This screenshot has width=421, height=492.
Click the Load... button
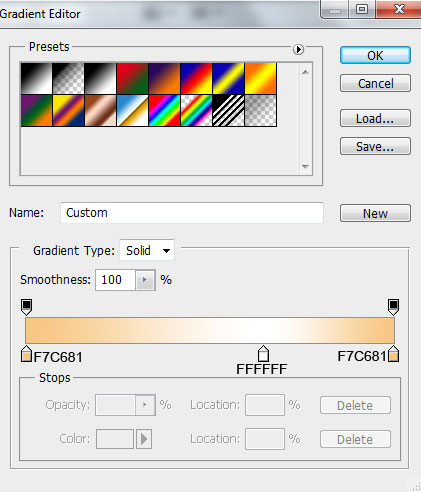tap(375, 118)
